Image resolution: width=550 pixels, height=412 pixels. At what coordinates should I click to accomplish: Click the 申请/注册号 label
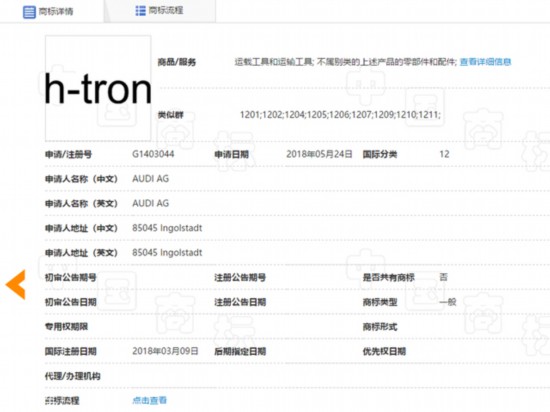click(68, 154)
